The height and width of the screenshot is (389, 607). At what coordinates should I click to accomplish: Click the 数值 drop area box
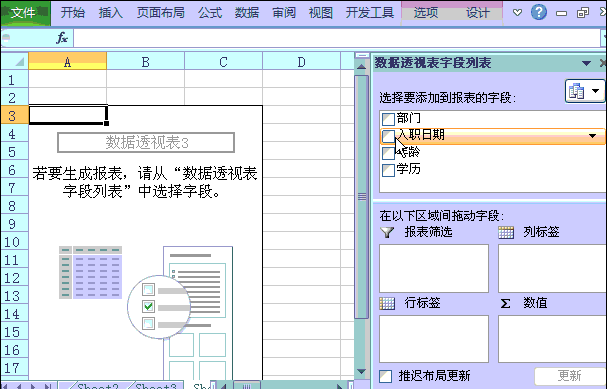[x=552, y=339]
